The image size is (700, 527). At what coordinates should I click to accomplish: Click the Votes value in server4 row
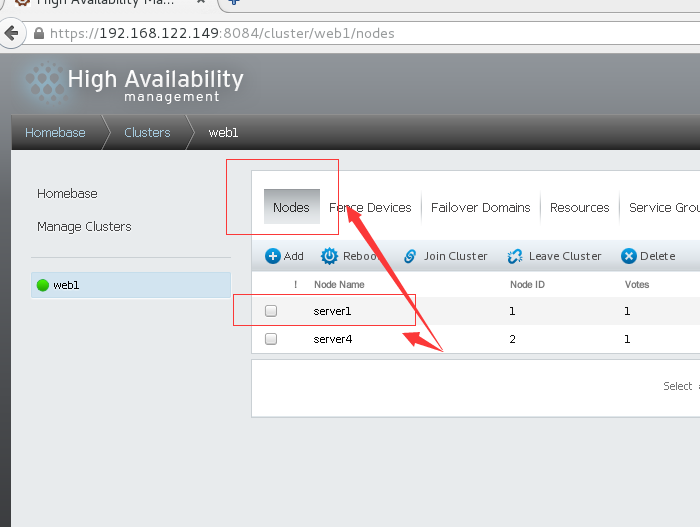coord(627,339)
